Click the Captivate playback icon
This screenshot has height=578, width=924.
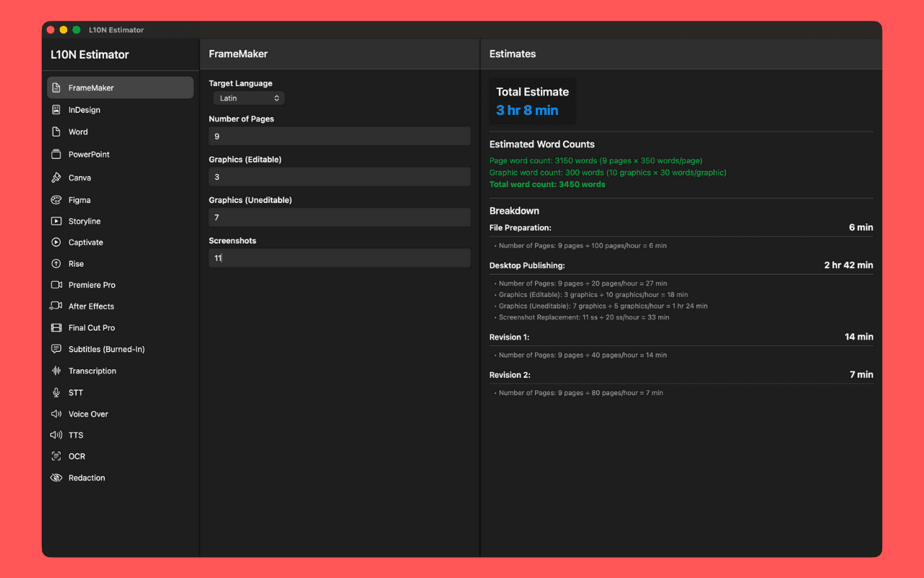[58, 242]
